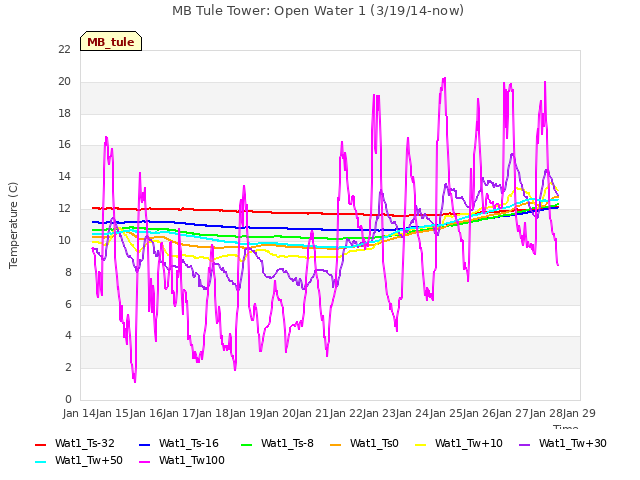Select the Wat1_Tw+10 legend label

[x=469, y=444]
